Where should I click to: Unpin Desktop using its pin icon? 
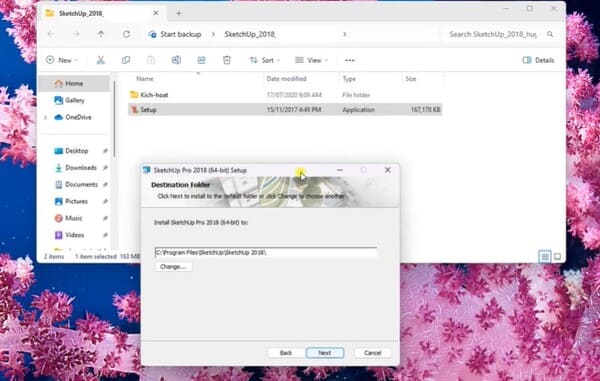105,151
